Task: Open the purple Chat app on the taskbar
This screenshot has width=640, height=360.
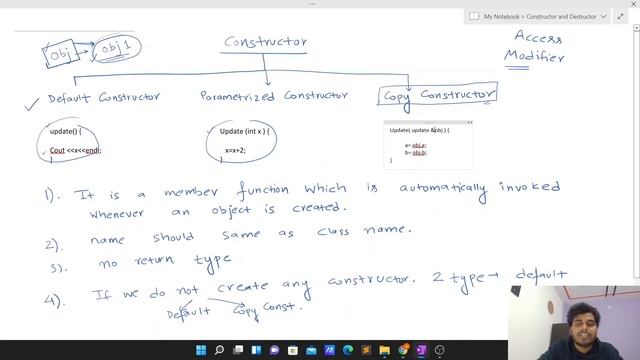Action: click(x=274, y=350)
